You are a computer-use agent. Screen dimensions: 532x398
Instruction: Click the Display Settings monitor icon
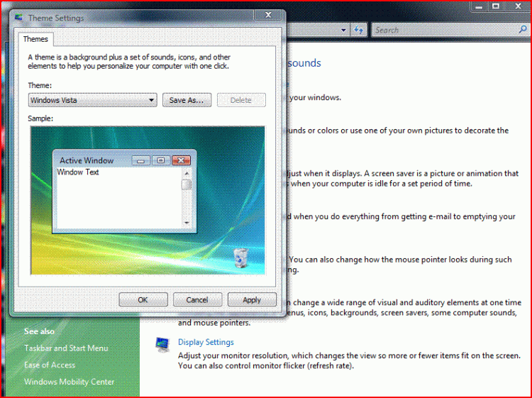click(x=163, y=345)
